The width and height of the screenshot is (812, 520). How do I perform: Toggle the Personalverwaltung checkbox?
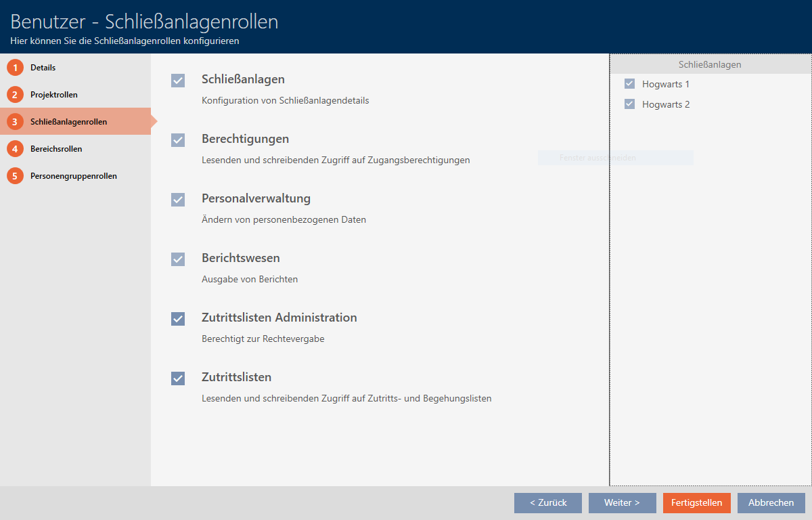pyautogui.click(x=178, y=200)
